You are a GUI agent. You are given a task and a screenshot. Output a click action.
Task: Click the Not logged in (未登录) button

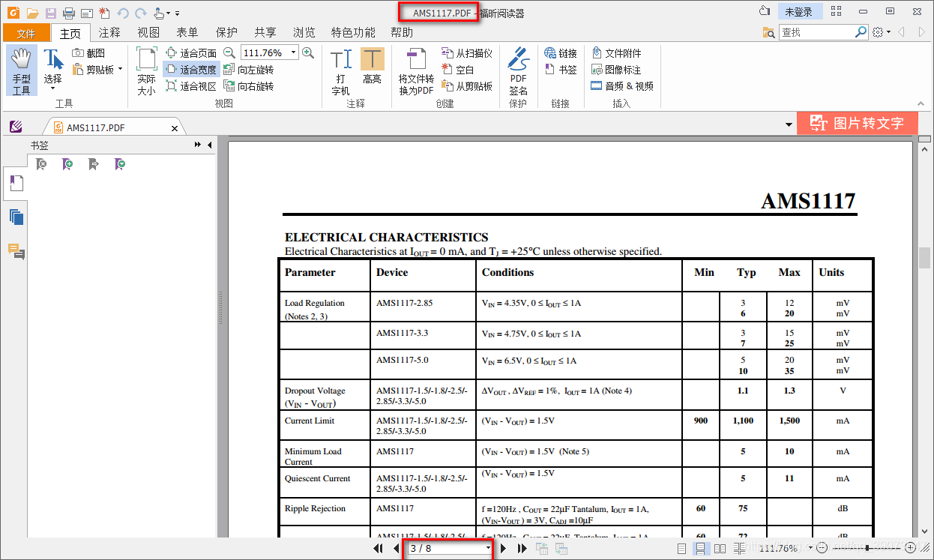coord(799,12)
